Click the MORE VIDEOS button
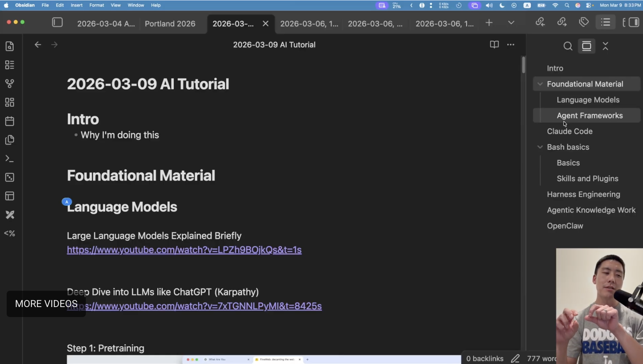This screenshot has width=643, height=364. [46, 304]
